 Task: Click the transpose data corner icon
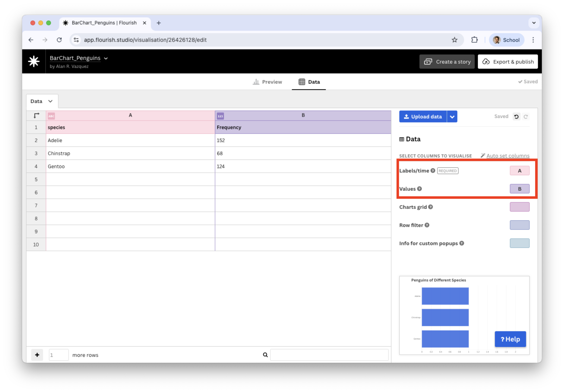(x=36, y=115)
